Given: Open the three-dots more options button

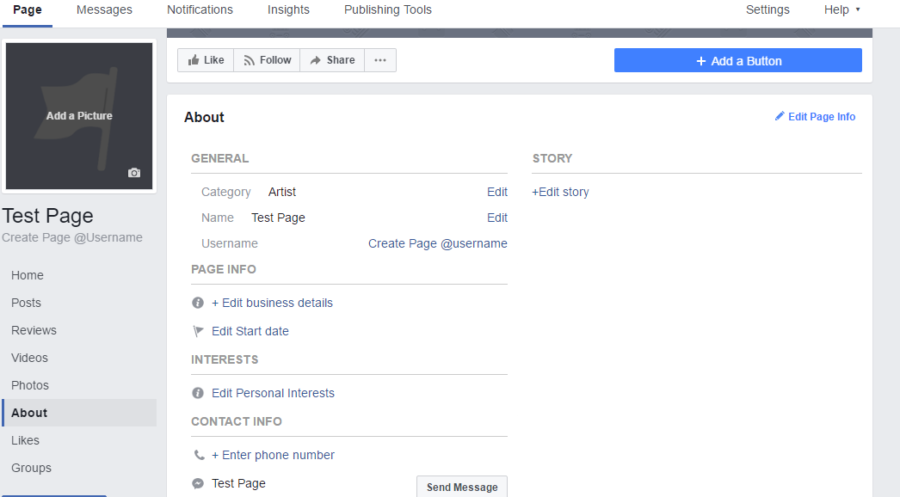Looking at the screenshot, I should tap(380, 60).
